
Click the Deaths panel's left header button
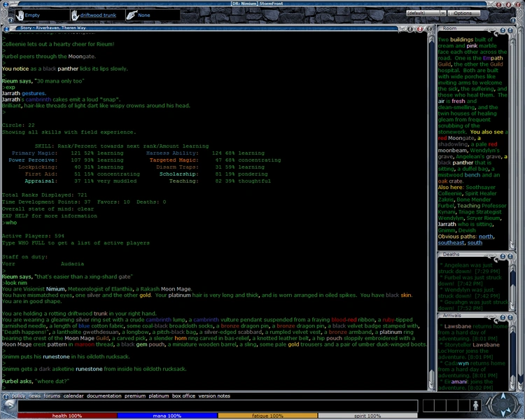[x=501, y=257]
